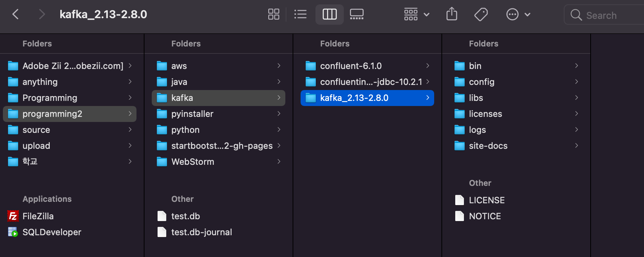
Task: Expand the config folder chevron
Action: click(576, 82)
